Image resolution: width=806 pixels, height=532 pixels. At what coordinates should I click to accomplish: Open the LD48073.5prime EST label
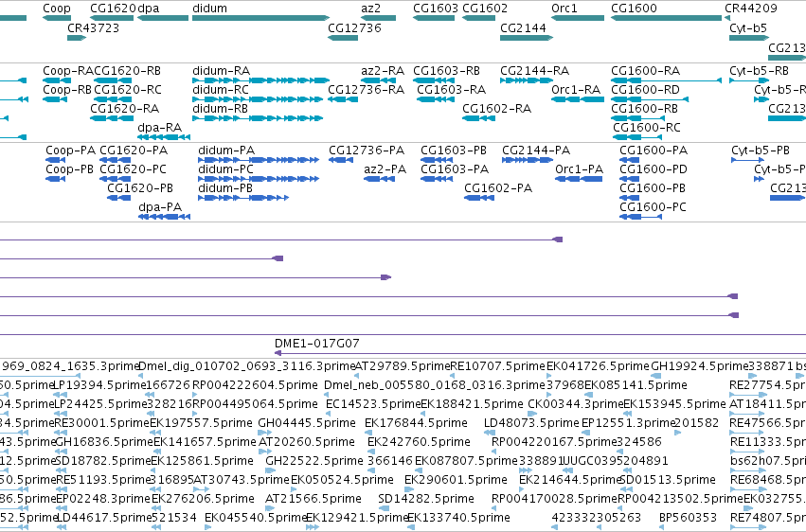(x=531, y=423)
